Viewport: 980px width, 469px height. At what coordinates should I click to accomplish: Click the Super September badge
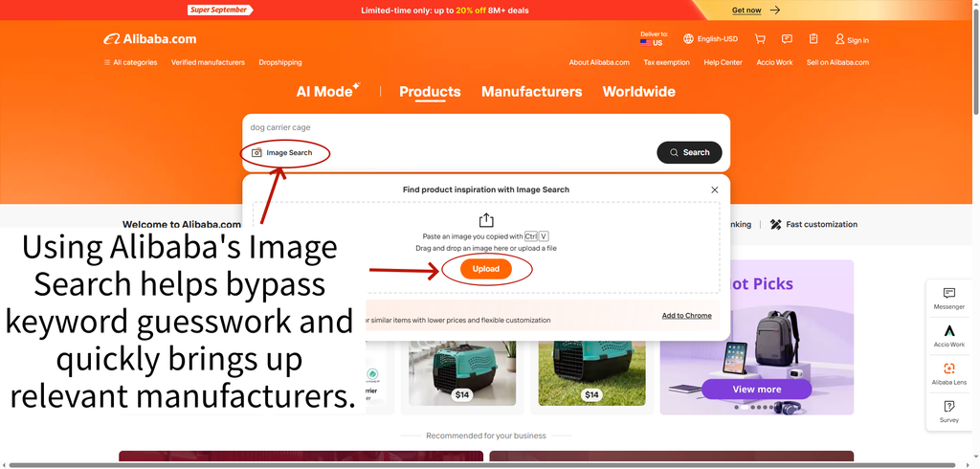[x=221, y=10]
